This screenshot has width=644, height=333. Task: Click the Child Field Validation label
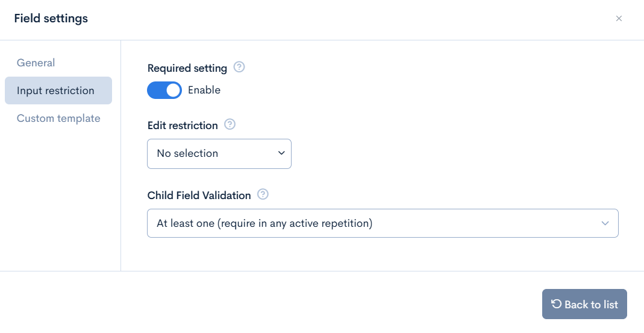(199, 195)
